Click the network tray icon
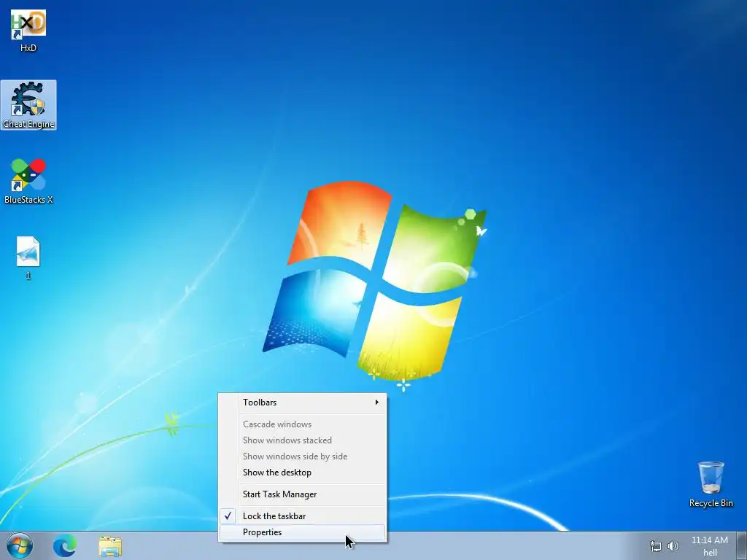Screen dimensions: 747x560 pos(656,546)
